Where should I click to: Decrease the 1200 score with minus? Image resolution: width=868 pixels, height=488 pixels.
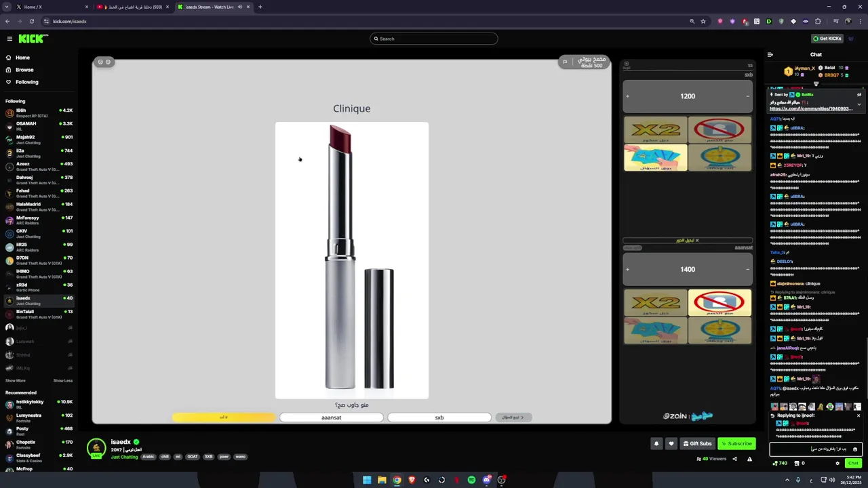pos(748,96)
